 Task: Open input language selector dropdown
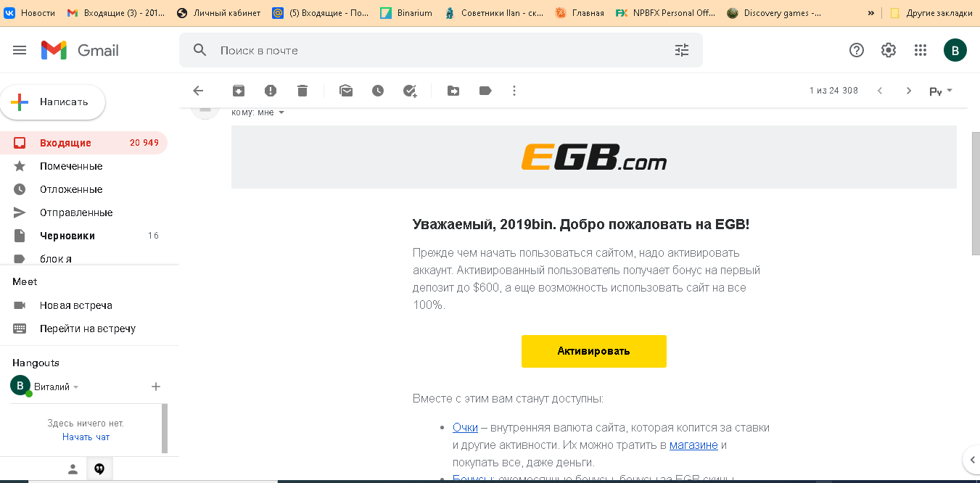click(941, 91)
